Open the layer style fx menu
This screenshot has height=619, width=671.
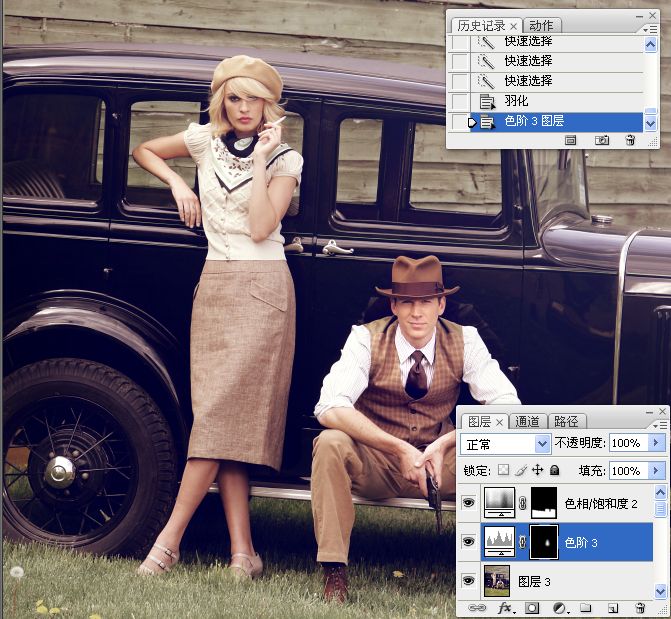[x=506, y=607]
